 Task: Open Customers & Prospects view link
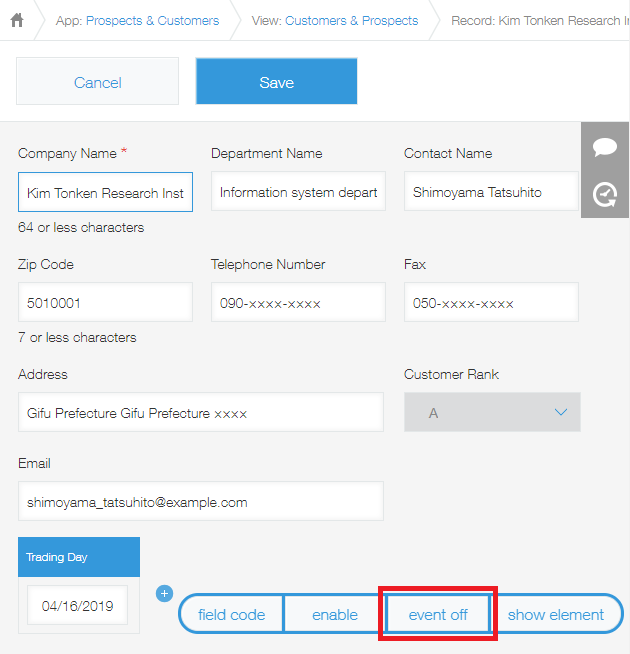(x=351, y=20)
